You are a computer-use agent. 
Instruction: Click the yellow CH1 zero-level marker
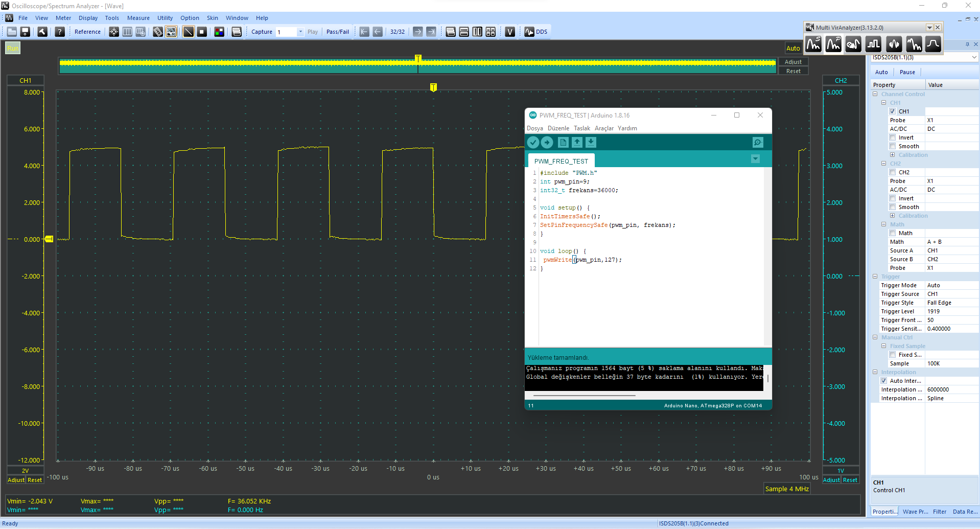tap(49, 239)
